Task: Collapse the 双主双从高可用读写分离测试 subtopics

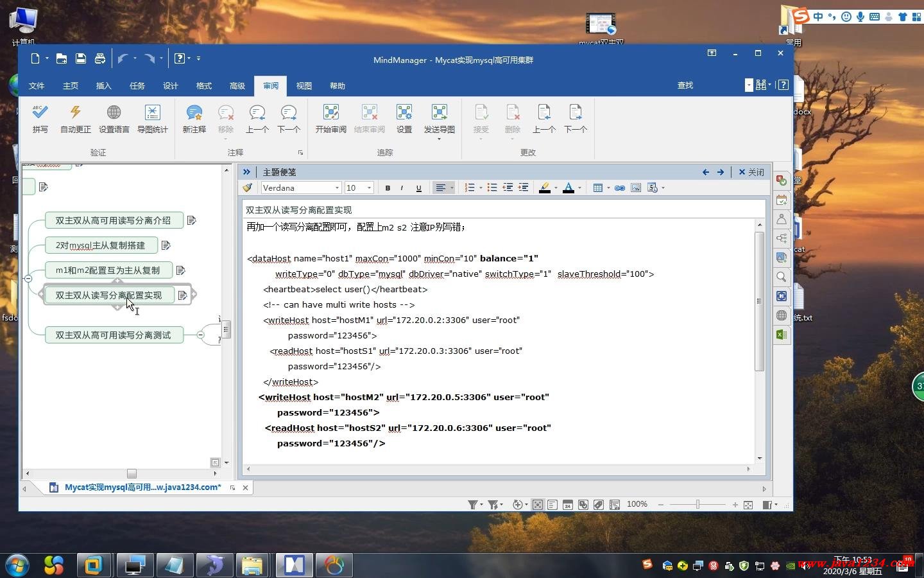Action: tap(200, 335)
